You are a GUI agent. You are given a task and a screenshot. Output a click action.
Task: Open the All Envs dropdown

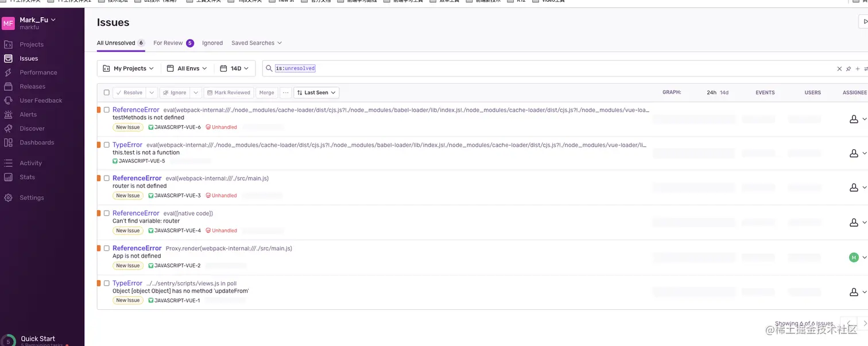pos(187,68)
